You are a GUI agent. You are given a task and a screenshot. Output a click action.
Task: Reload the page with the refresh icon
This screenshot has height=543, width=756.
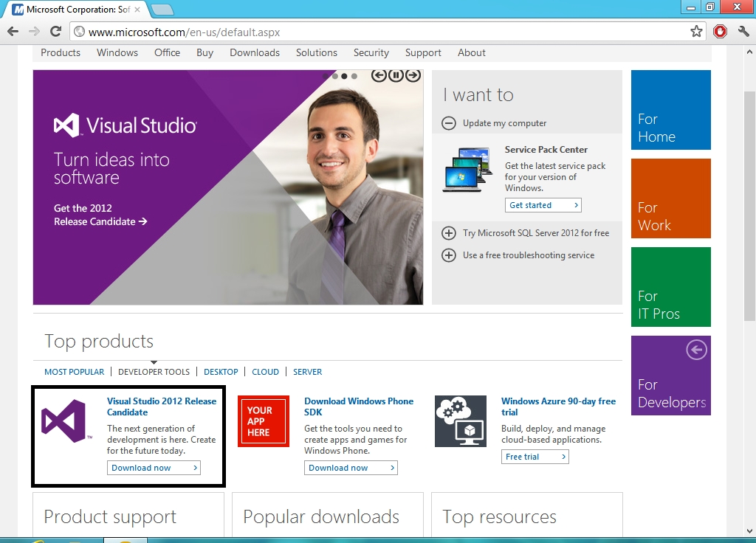click(55, 32)
